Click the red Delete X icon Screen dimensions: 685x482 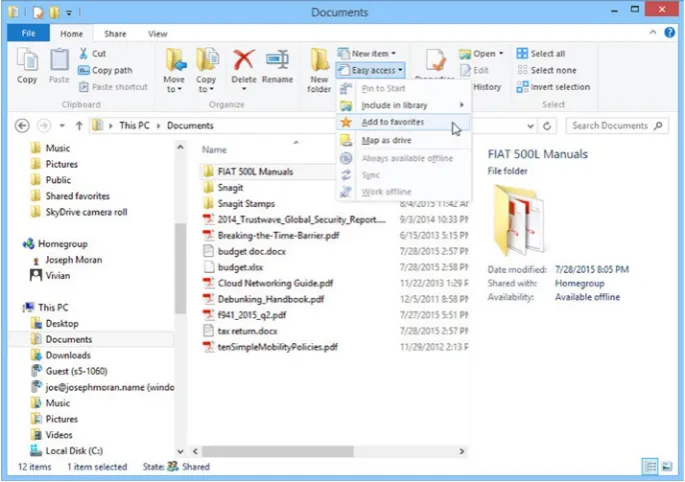(x=244, y=60)
